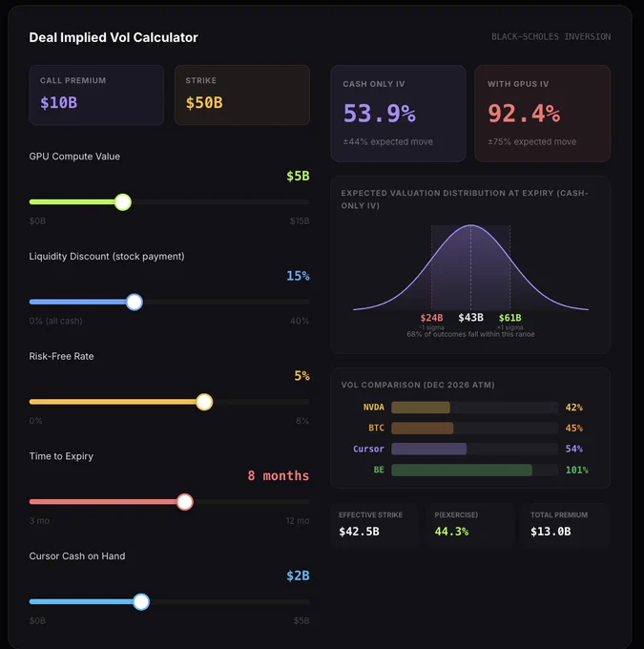Screen dimensions: 644x649
Task: Click the $61B plus one sigma label
Action: coord(509,318)
